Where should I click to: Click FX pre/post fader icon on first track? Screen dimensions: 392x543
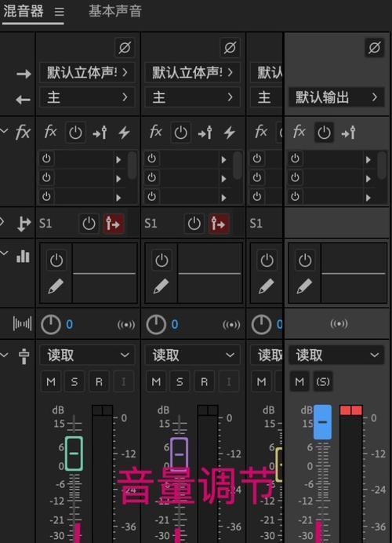tap(100, 133)
